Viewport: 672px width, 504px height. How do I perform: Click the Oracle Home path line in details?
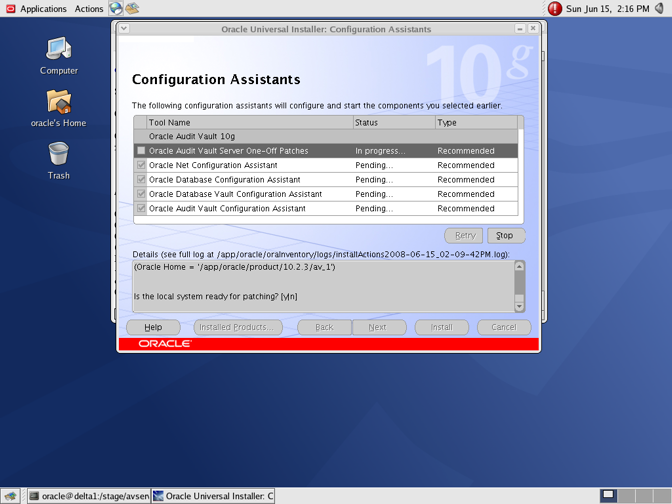(235, 267)
